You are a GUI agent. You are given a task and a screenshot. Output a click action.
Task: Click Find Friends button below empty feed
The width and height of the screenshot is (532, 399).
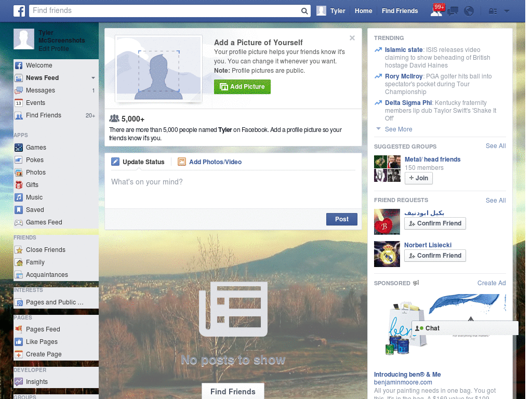[233, 392]
